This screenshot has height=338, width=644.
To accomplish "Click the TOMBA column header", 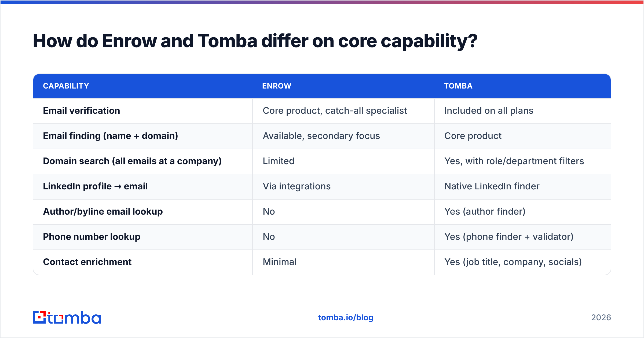I will click(x=458, y=86).
